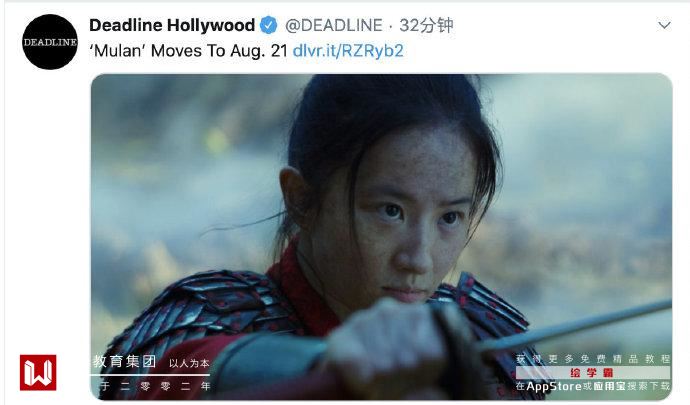
Task: Click the 获得更多免费精品教程 text
Action: pyautogui.click(x=593, y=359)
